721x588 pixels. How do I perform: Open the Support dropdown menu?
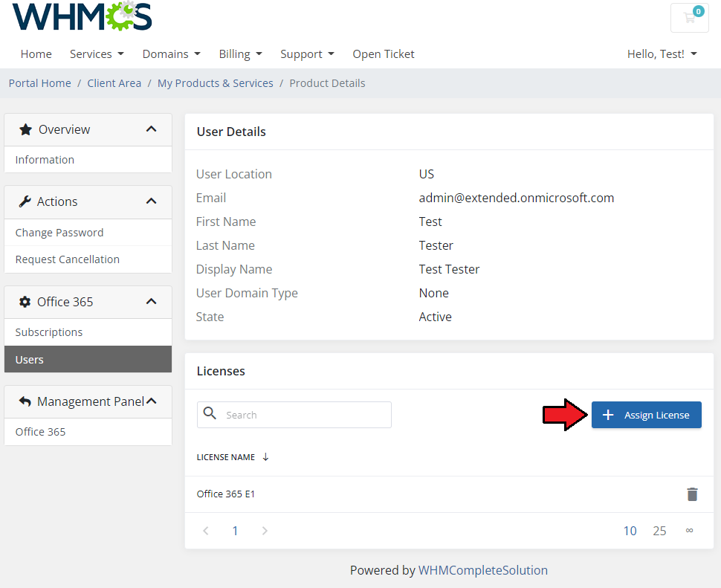[x=307, y=54]
